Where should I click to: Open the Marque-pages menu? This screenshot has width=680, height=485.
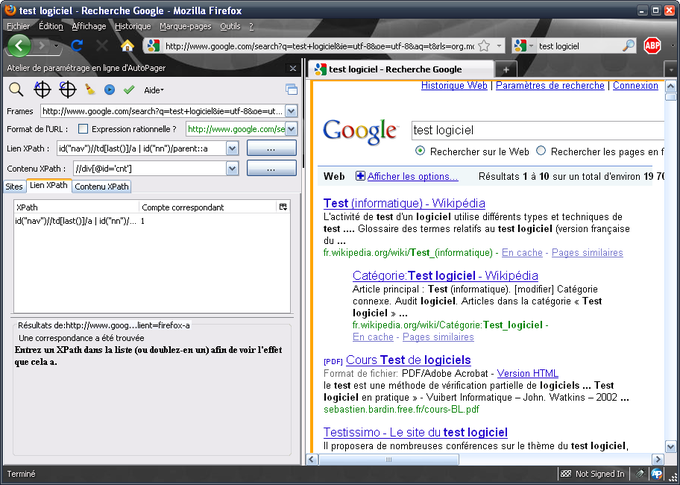pyautogui.click(x=185, y=26)
